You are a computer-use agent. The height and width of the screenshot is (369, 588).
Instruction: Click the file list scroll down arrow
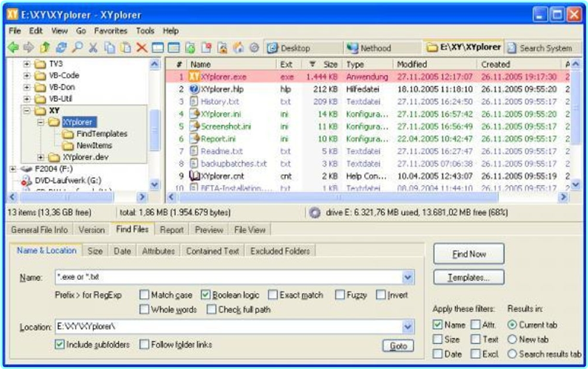tap(575, 184)
